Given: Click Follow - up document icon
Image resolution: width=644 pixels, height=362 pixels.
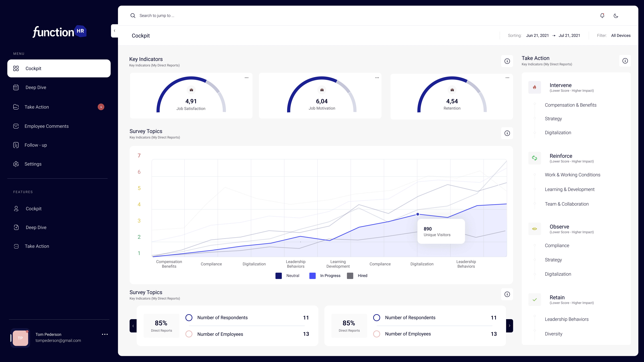Looking at the screenshot, I should pos(16,145).
